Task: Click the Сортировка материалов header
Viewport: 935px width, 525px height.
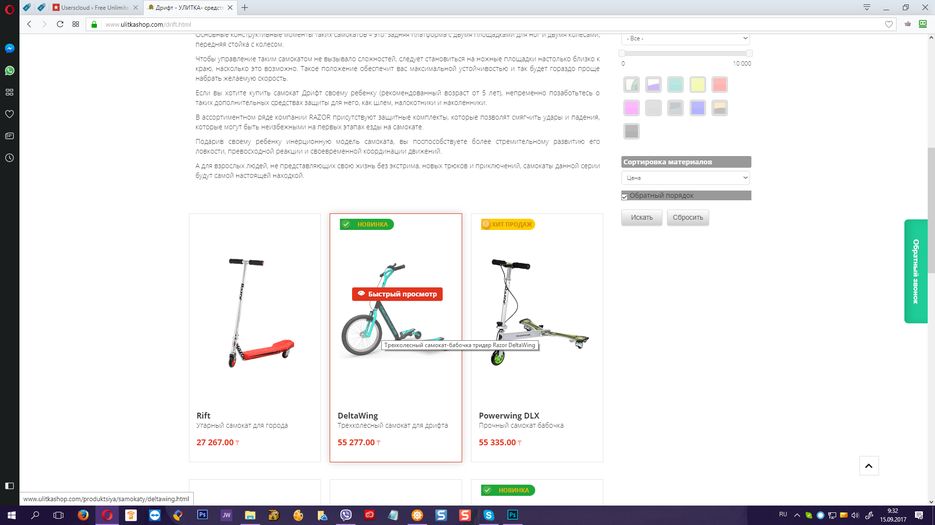Action: pyautogui.click(x=686, y=162)
